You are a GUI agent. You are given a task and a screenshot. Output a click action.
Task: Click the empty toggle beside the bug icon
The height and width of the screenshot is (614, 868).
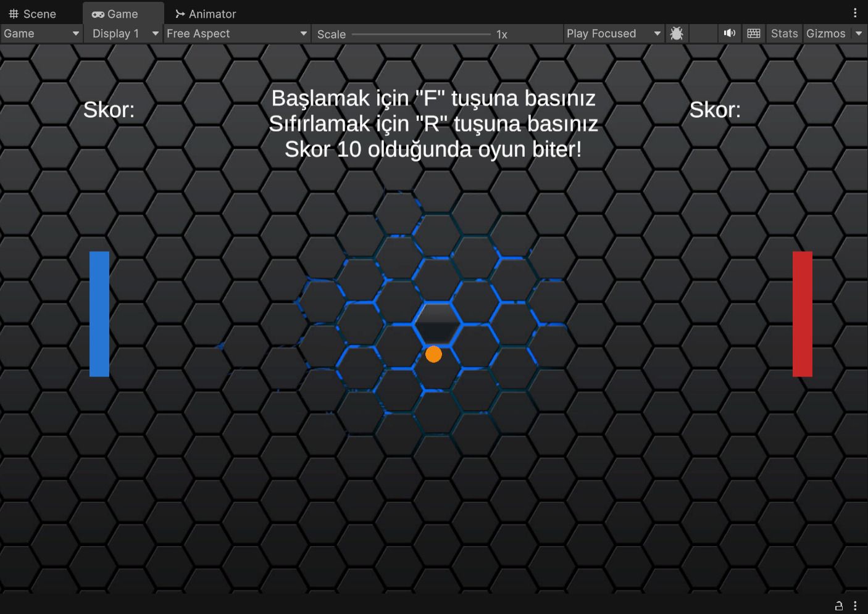[x=703, y=33]
